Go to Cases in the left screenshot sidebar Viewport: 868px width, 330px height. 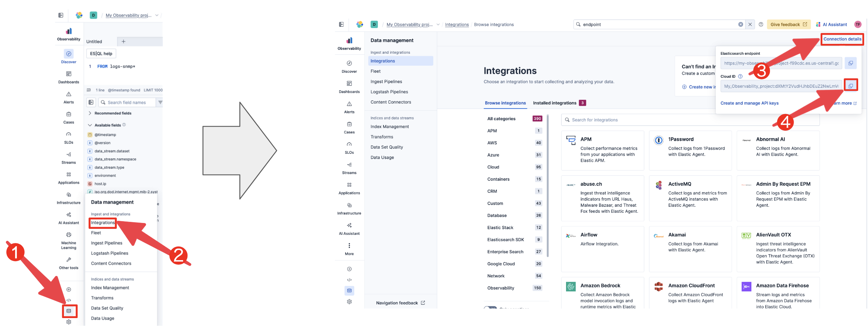[69, 118]
